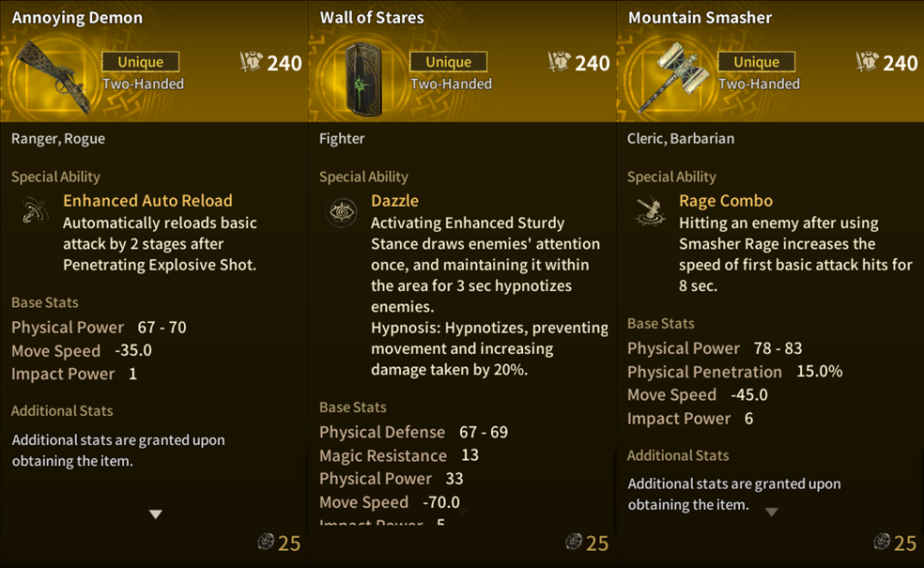Click the coin icon beside Annoying Demon's 25

[266, 542]
